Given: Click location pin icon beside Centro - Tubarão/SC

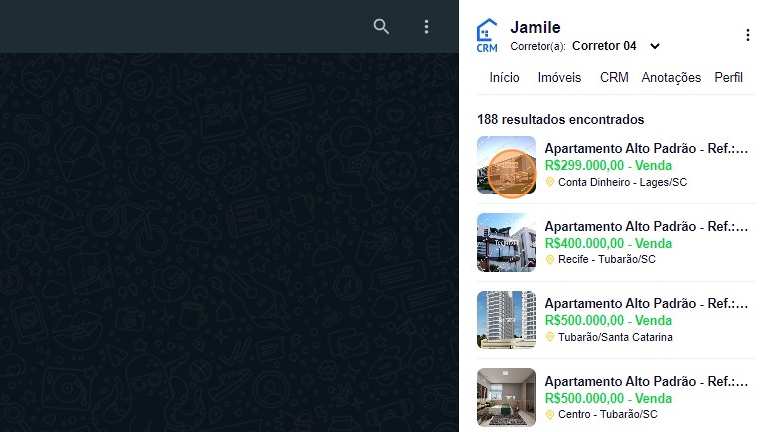Looking at the screenshot, I should (x=550, y=414).
